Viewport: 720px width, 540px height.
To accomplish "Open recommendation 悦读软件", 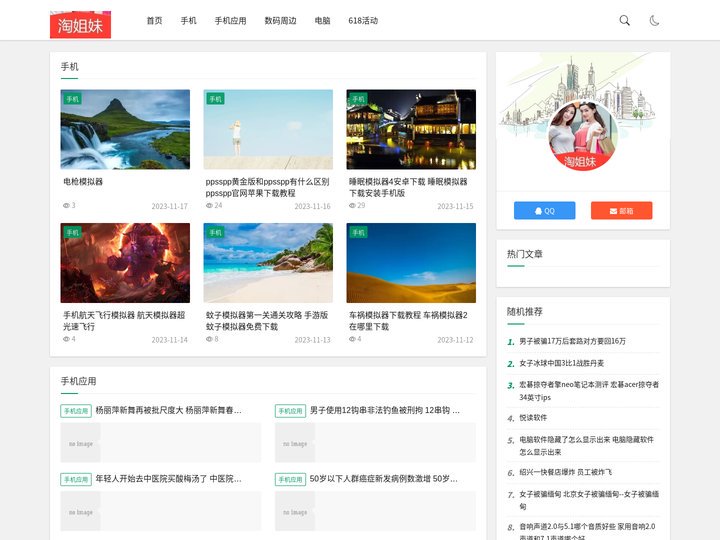I will (533, 418).
